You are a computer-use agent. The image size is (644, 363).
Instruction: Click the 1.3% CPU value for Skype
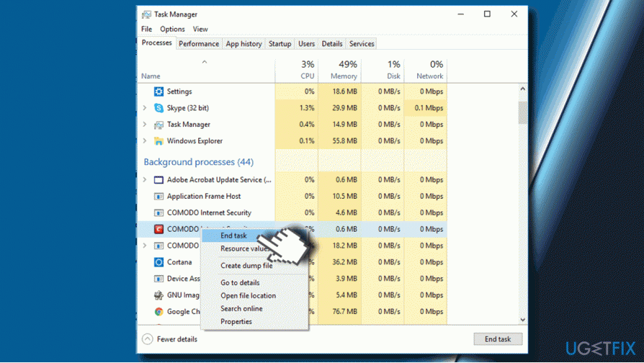tap(307, 108)
